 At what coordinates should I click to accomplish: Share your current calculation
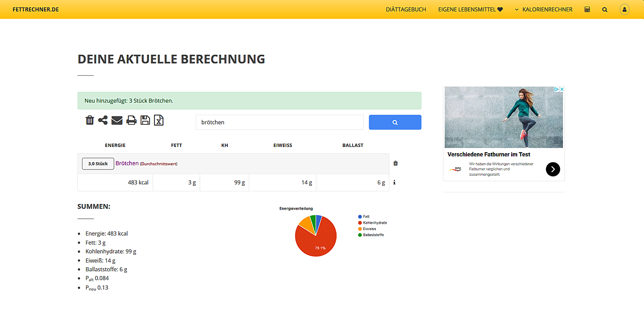tap(103, 120)
